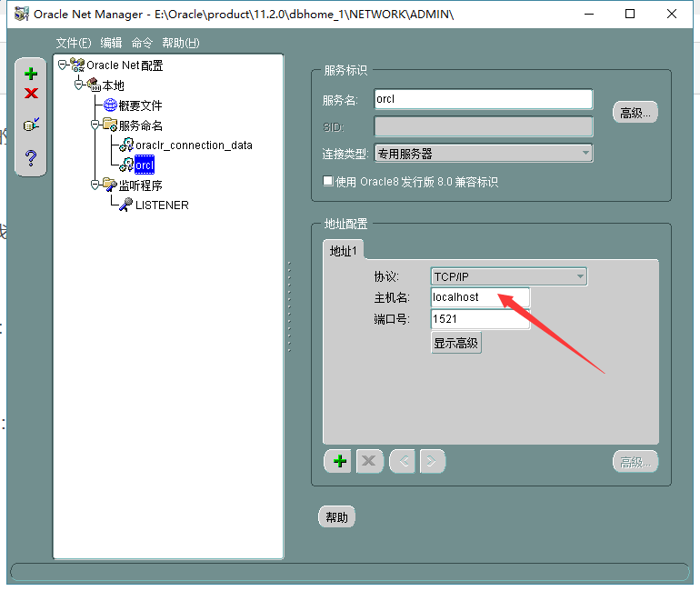Collapse the 服务命名 tree node
The height and width of the screenshot is (591, 700).
point(95,125)
